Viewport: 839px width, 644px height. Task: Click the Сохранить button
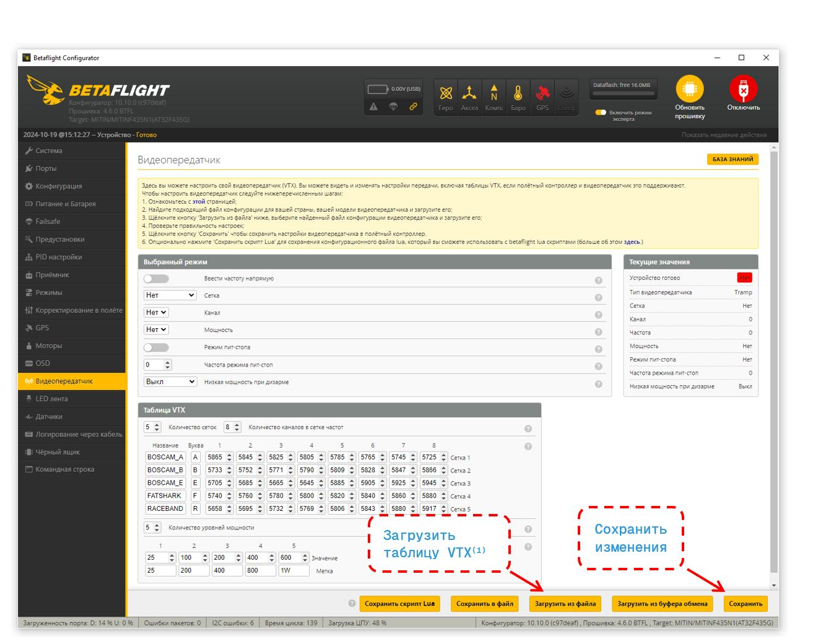pyautogui.click(x=746, y=604)
